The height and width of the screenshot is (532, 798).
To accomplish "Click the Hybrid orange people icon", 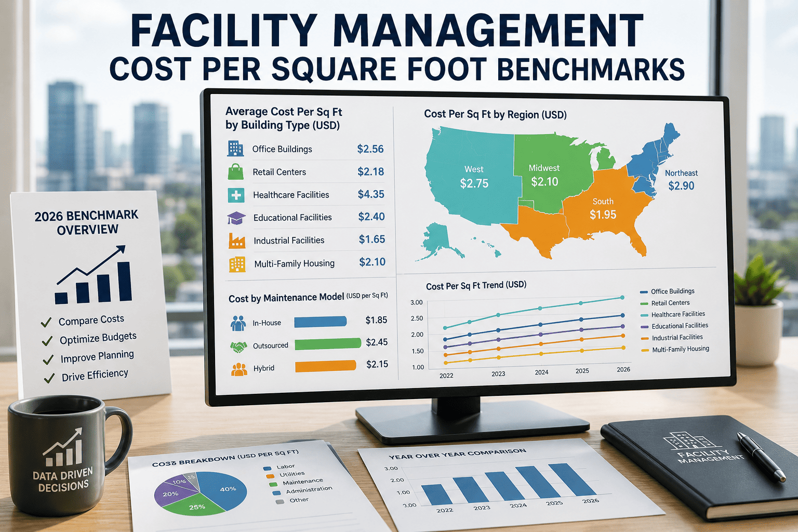I will point(239,369).
